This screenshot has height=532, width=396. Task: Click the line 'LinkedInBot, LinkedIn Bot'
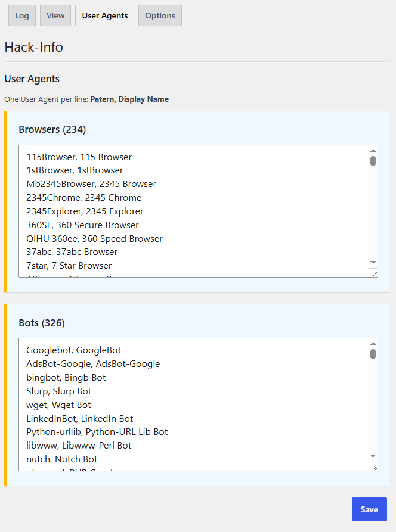tap(79, 418)
